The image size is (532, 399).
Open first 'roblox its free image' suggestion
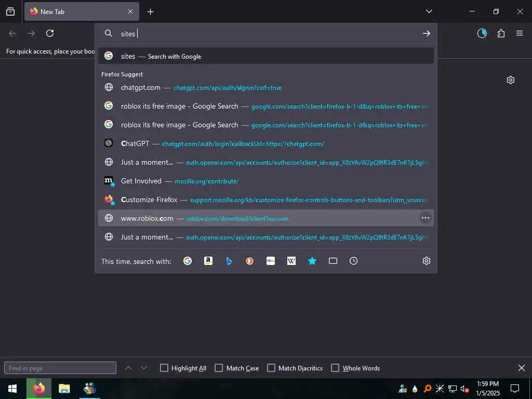pos(265,106)
